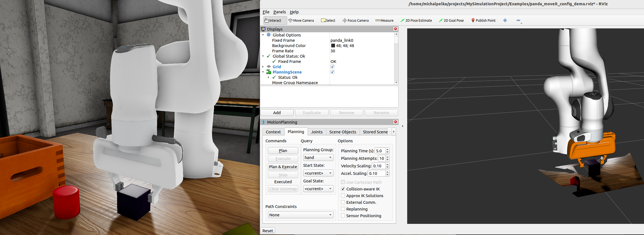644x235 pixels.
Task: Choose the Focus Camera tool
Action: 355,20
